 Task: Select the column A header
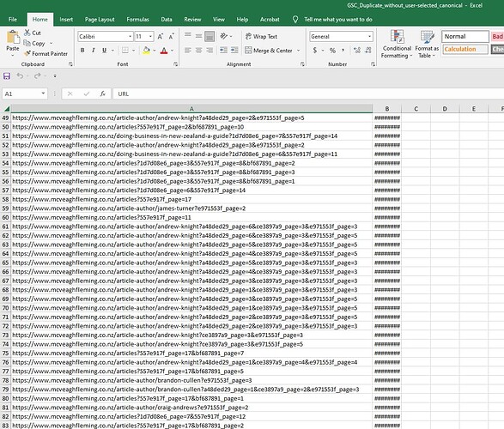tap(191, 108)
